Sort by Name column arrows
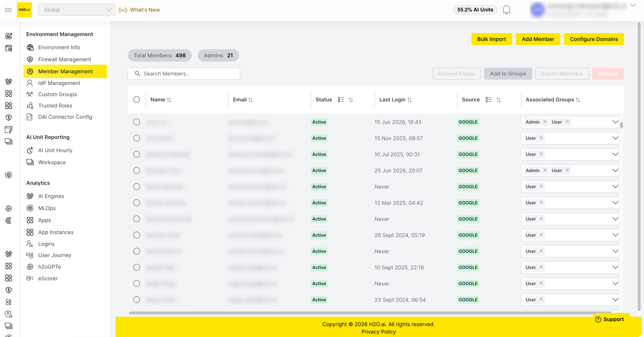Viewport: 644px width, 337px height. coord(169,100)
